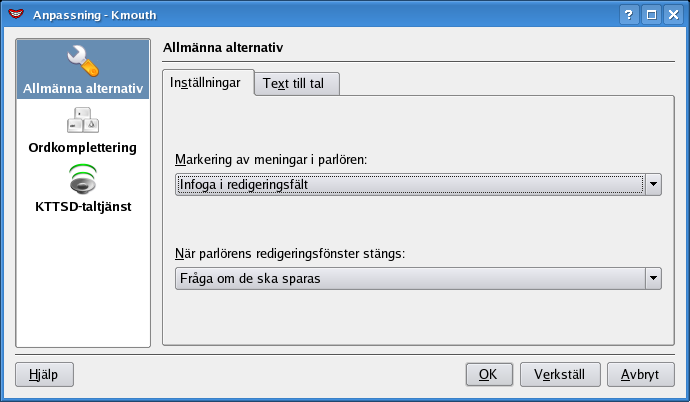Apply changes with the Verkställ button
The height and width of the screenshot is (402, 690).
[559, 374]
